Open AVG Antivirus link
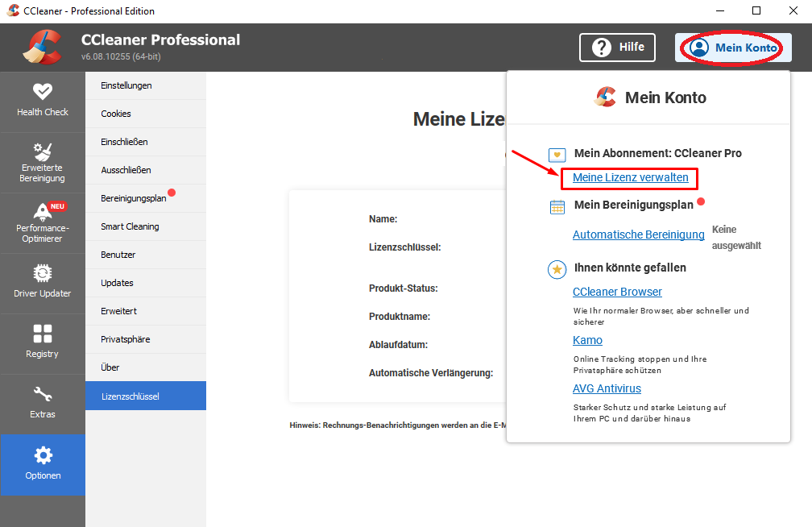This screenshot has width=812, height=527. pos(607,388)
